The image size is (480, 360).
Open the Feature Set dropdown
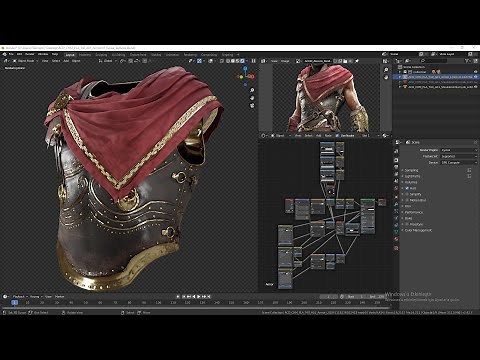tap(459, 156)
